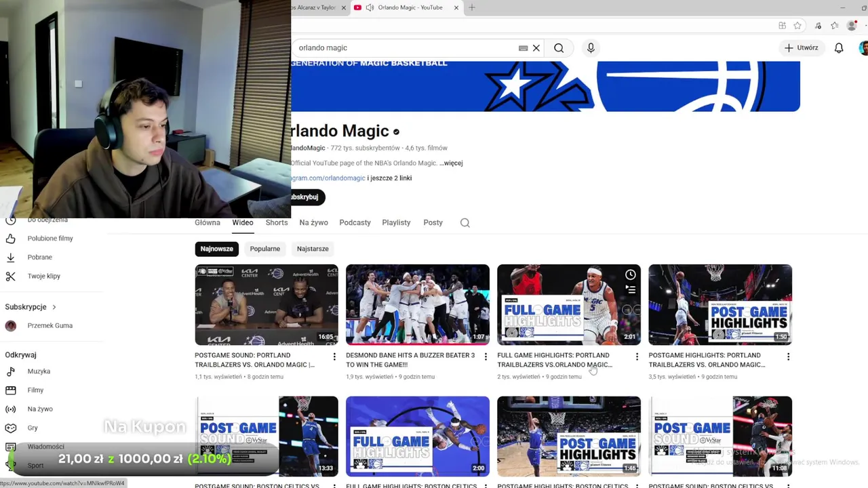868x488 pixels.
Task: Open Post Game Sound 11:08 thumbnail
Action: (x=720, y=436)
